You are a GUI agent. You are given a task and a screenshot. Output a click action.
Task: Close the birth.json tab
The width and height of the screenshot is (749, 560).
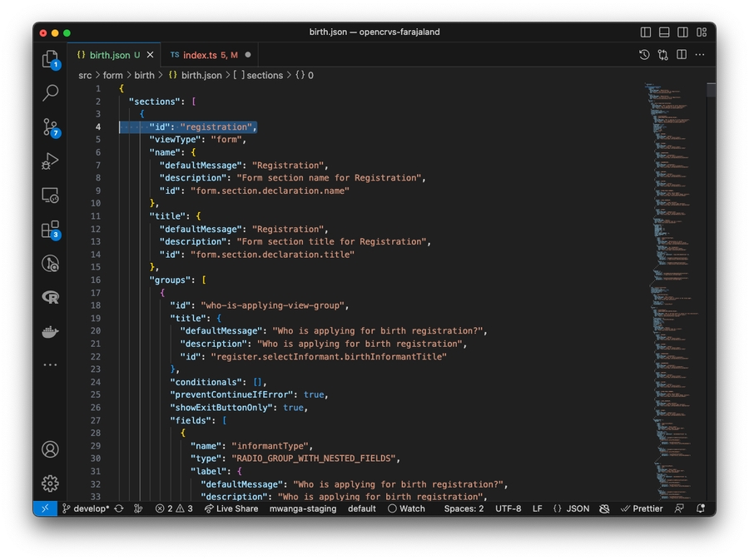[x=151, y=55]
